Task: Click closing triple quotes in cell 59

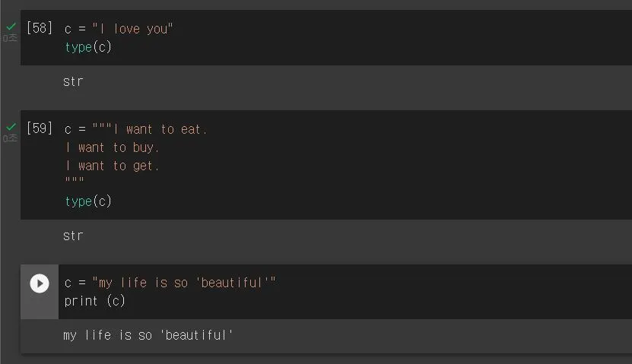Action: [75, 180]
